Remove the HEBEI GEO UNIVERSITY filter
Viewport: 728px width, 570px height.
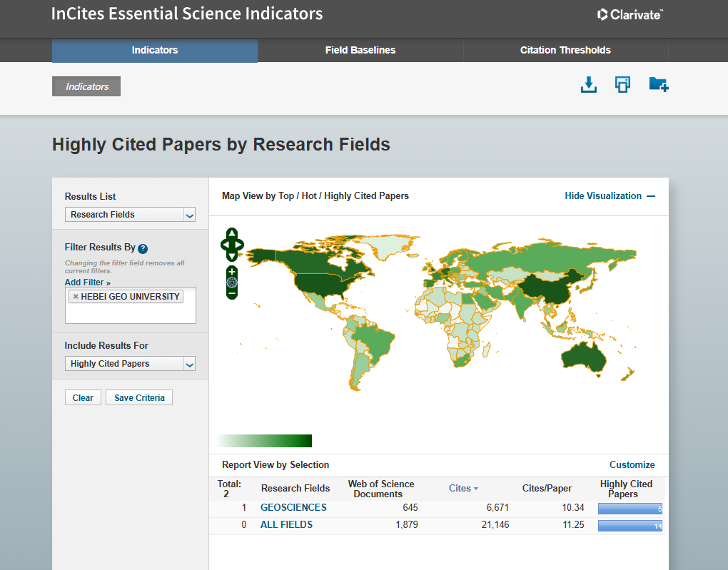[75, 297]
